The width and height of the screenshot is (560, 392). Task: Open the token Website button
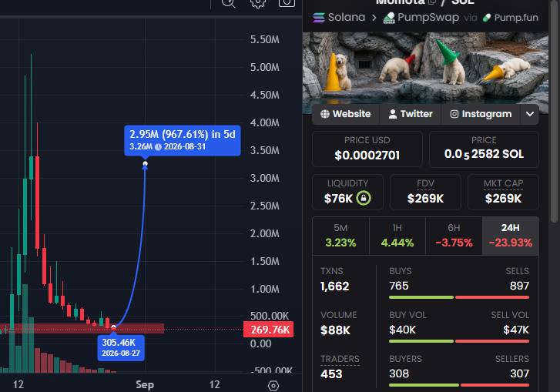(345, 114)
